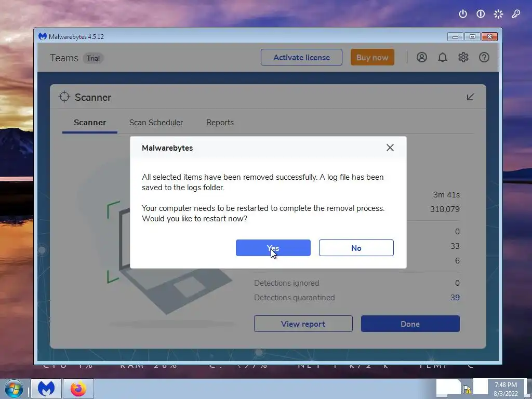
Task: Click the Malwarebytes logo in title bar
Action: [43, 36]
